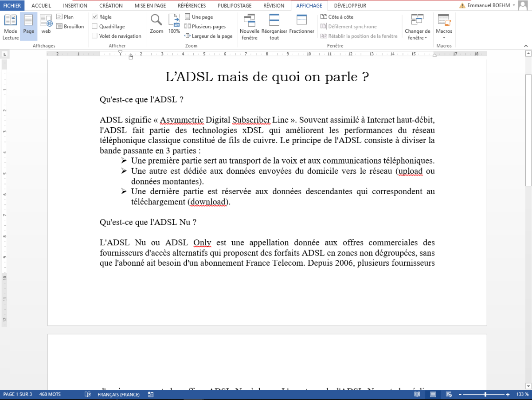
Task: Click the underlined word Subscriber
Action: (251, 120)
